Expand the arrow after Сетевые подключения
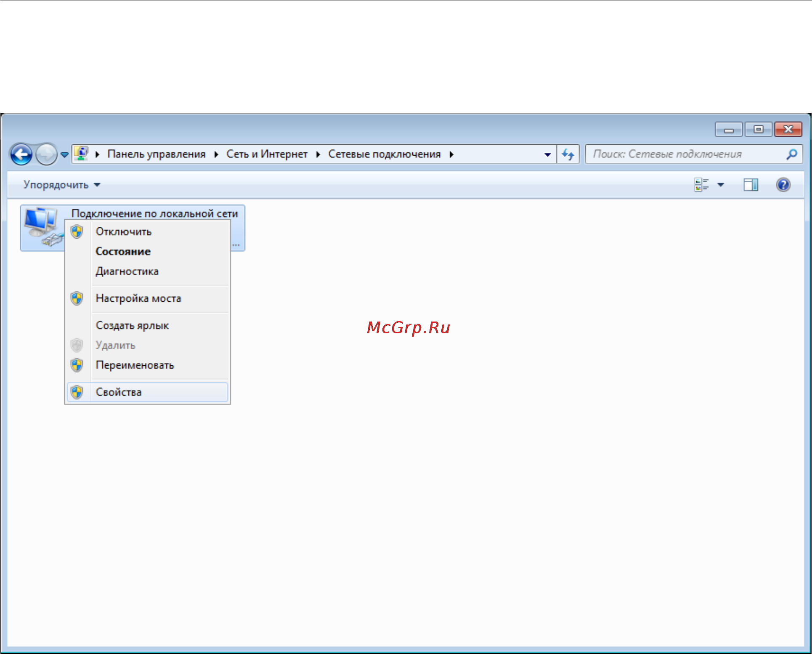Image resolution: width=812 pixels, height=654 pixels. [x=451, y=154]
